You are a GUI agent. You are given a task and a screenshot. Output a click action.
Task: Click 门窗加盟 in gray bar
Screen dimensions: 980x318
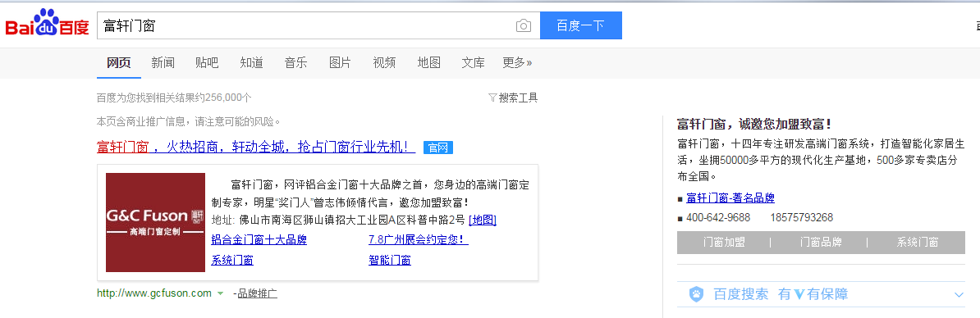click(x=724, y=243)
